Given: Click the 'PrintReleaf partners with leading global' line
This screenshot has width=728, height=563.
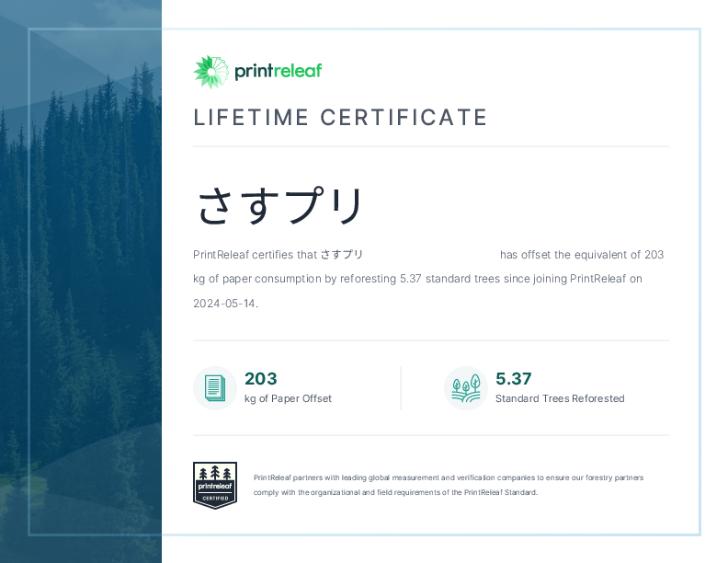Looking at the screenshot, I should (x=449, y=477).
